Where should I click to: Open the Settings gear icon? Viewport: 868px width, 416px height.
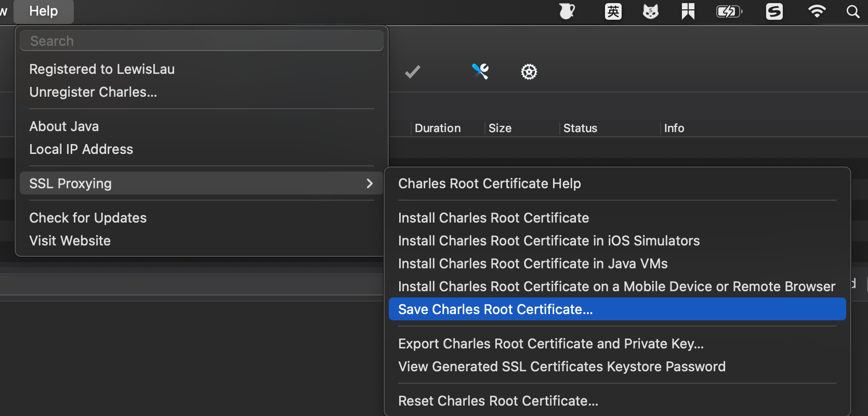(529, 72)
